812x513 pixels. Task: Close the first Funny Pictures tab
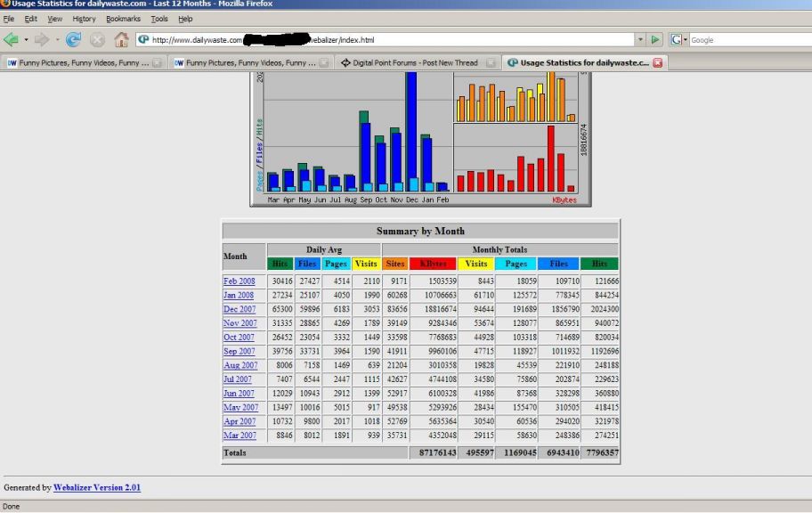(x=157, y=62)
